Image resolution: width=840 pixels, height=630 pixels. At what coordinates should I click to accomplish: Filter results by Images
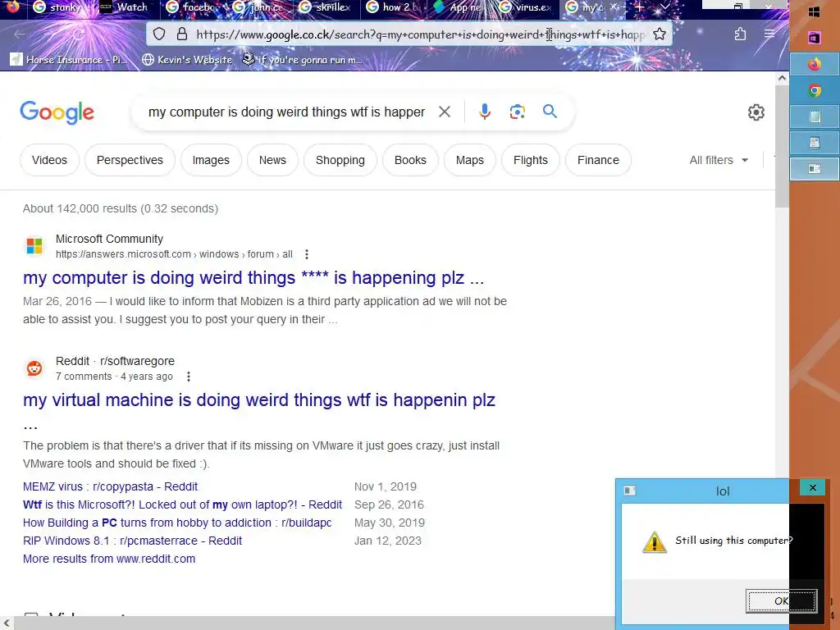pyautogui.click(x=211, y=160)
